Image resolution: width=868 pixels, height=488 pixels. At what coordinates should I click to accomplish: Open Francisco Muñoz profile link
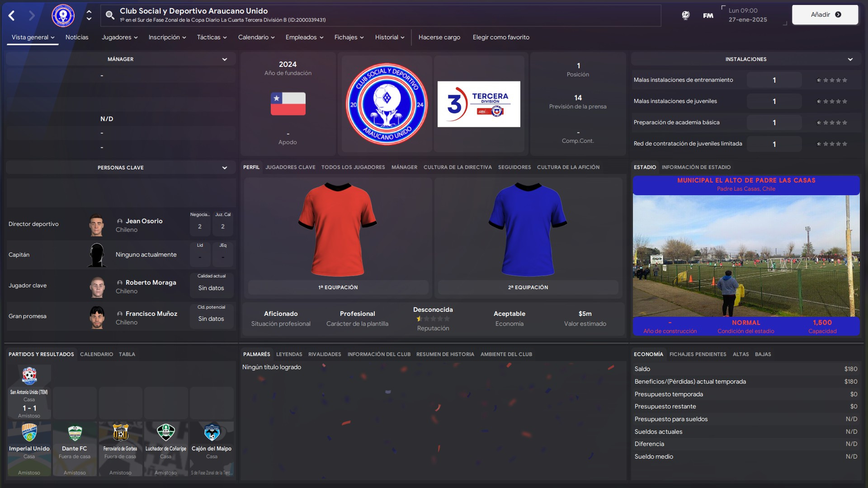point(151,314)
